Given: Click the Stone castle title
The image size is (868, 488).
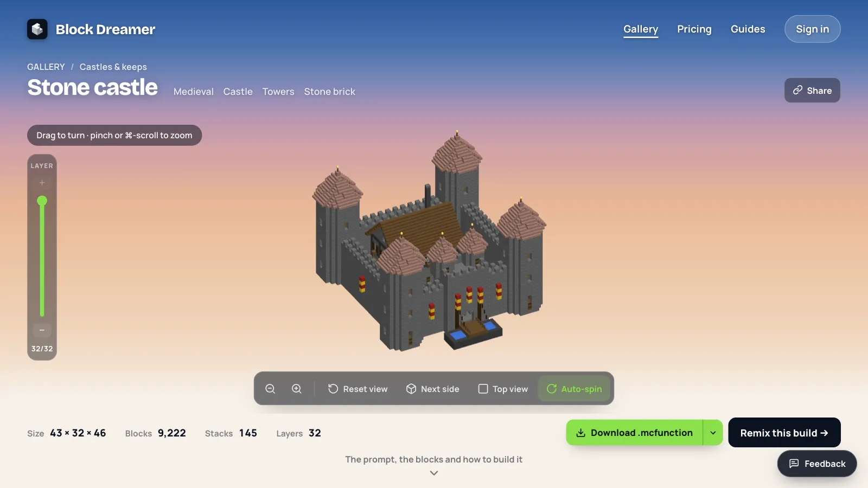Looking at the screenshot, I should (93, 87).
